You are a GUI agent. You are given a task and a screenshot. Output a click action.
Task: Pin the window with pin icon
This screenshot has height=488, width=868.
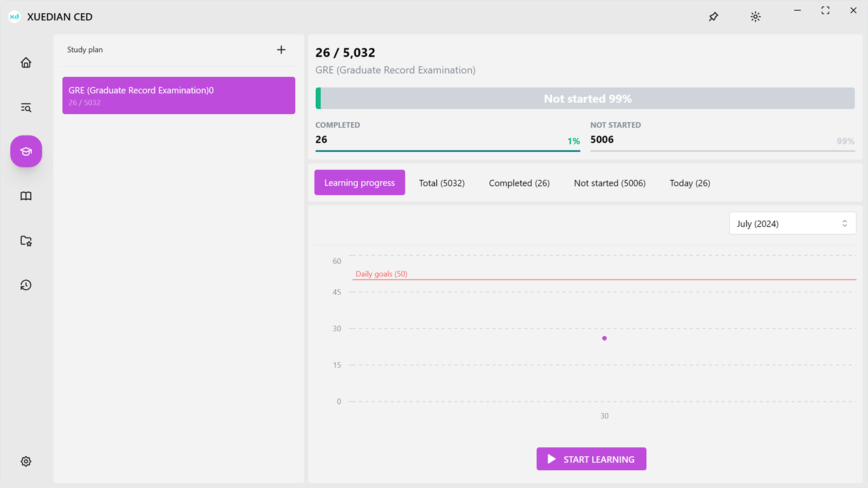point(714,17)
